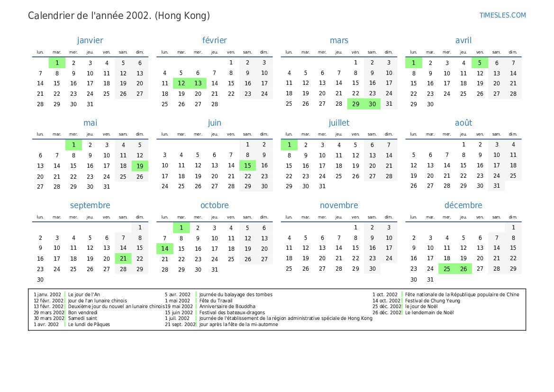Image resolution: width=554 pixels, height=392 pixels.
Task: Click highlighted October 14 holiday
Action: point(164,249)
